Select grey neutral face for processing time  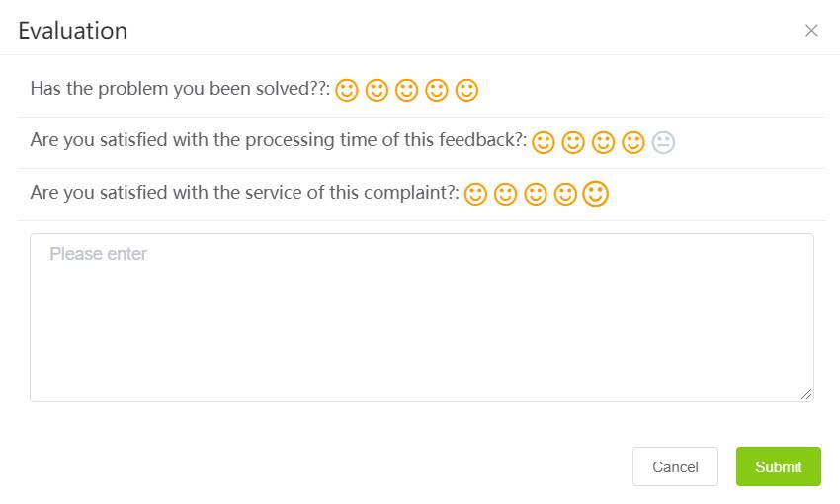coord(663,142)
